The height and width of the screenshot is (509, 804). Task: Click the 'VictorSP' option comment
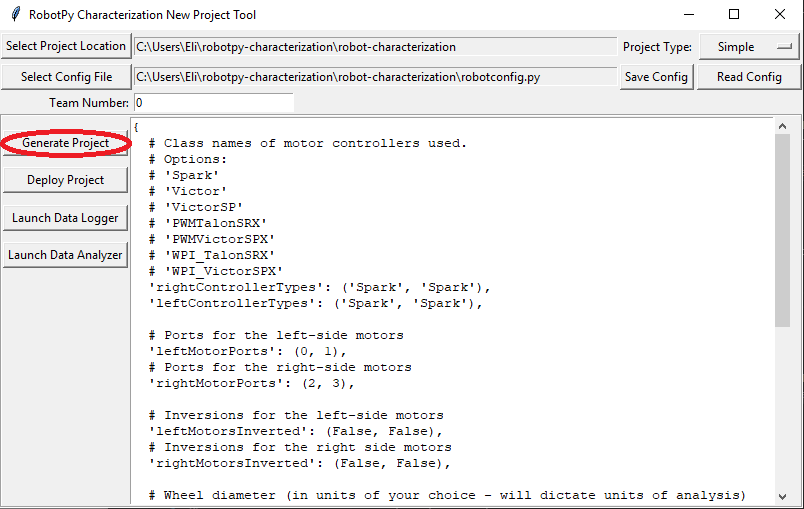pos(196,208)
